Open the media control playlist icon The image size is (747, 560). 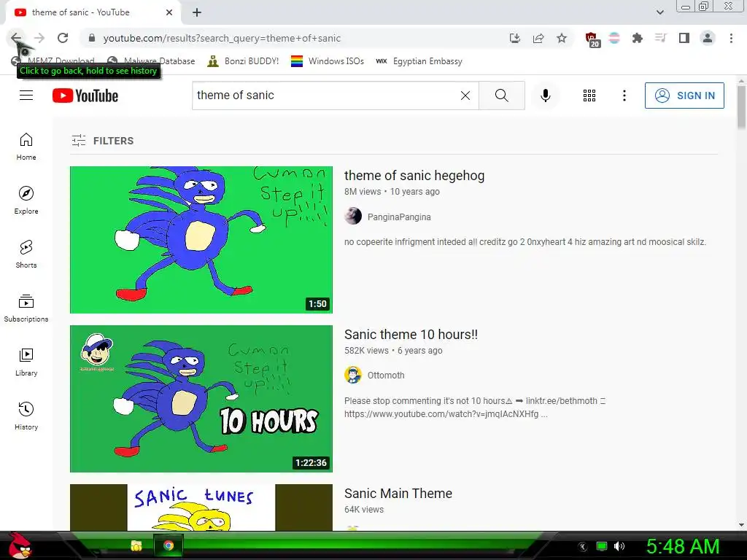tap(661, 38)
